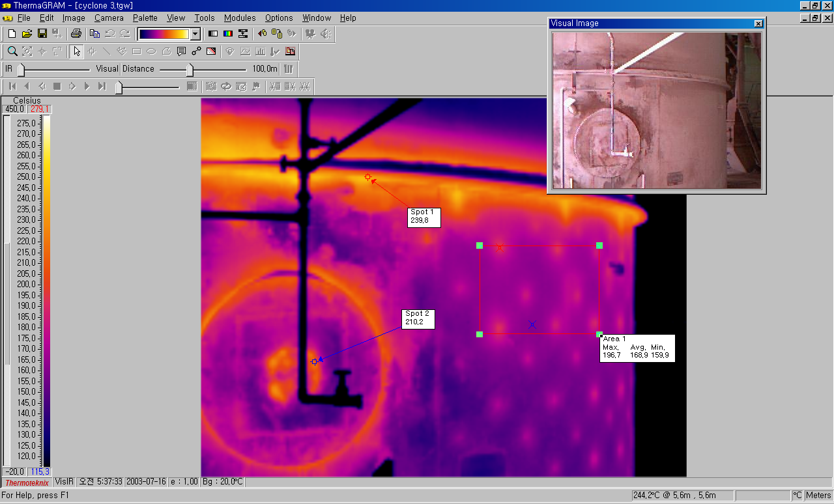Click the 2003-07-16 date status field
834x504 pixels.
click(146, 482)
